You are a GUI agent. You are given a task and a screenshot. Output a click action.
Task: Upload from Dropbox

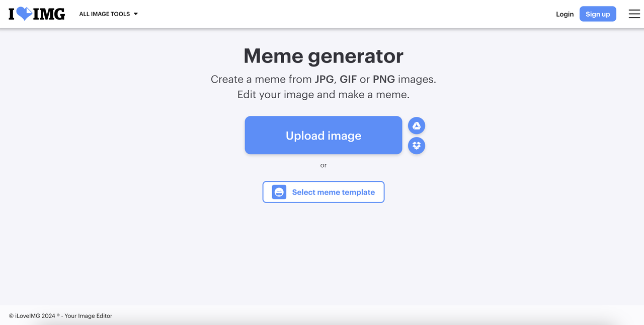(x=417, y=146)
